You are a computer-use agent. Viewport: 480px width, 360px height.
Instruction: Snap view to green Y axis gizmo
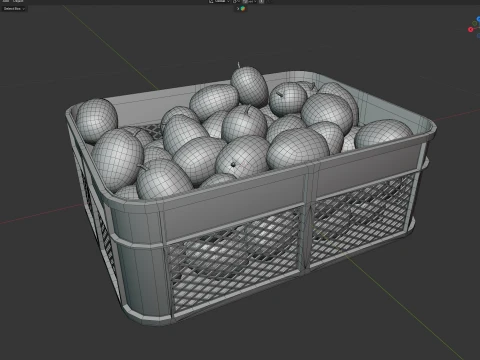click(x=475, y=23)
